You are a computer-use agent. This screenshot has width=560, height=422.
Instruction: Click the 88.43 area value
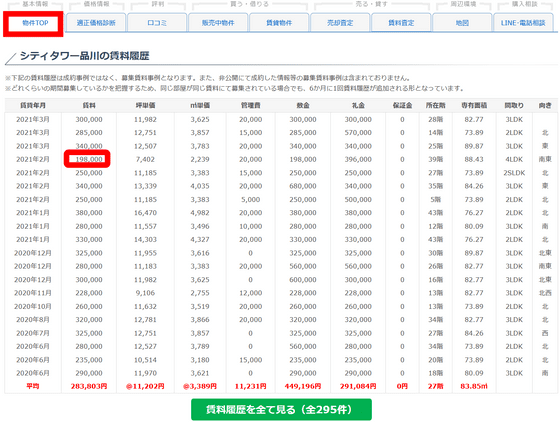pos(474,159)
